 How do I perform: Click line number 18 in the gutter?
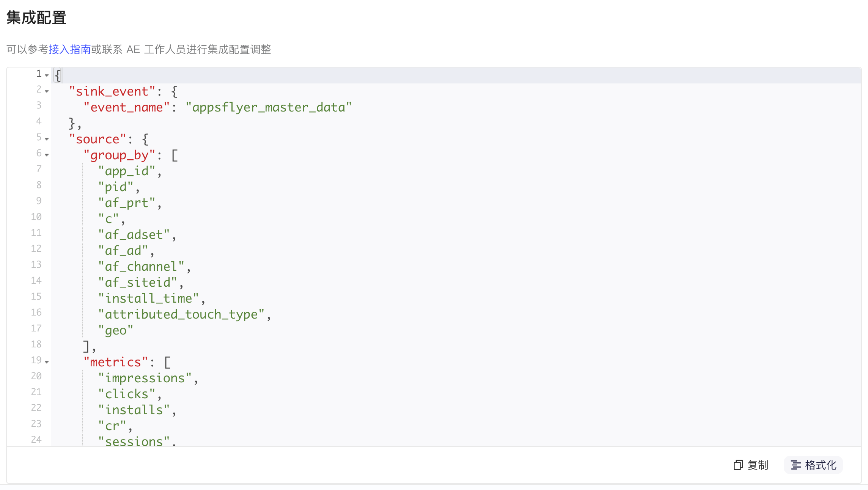pyautogui.click(x=36, y=344)
